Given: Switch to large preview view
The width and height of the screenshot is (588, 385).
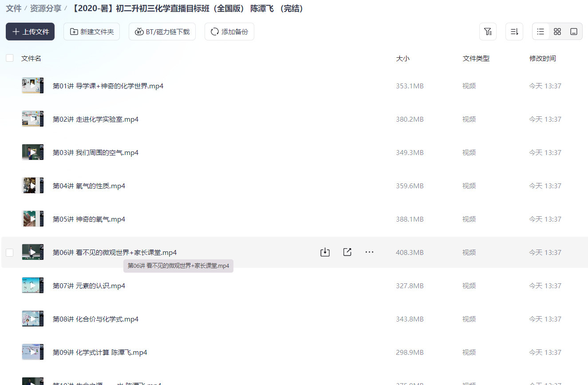Looking at the screenshot, I should point(574,31).
